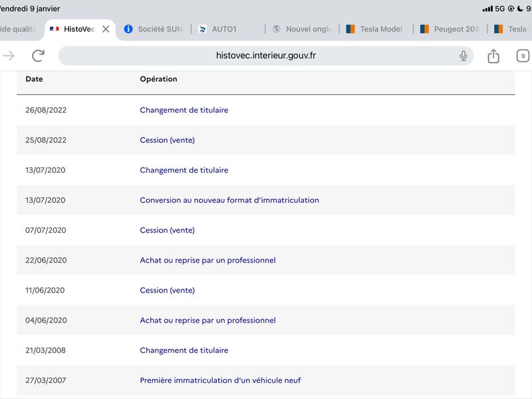Open the 26/08/2022 Changement de titulaire entry
Screen dimensions: 532x399
184,110
